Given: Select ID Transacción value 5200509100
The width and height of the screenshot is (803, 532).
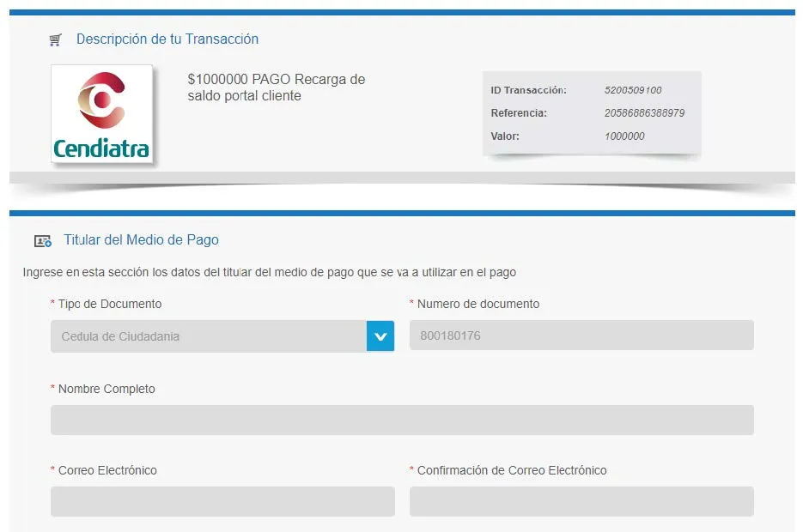Looking at the screenshot, I should pyautogui.click(x=633, y=90).
